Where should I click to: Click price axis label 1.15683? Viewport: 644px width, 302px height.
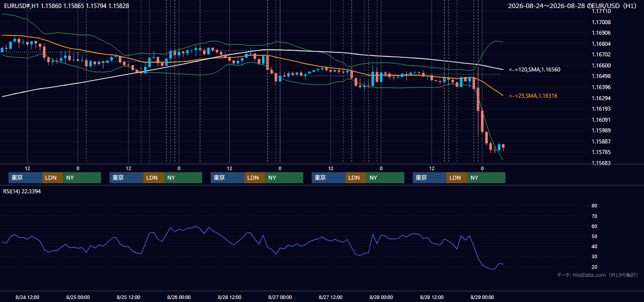(601, 163)
